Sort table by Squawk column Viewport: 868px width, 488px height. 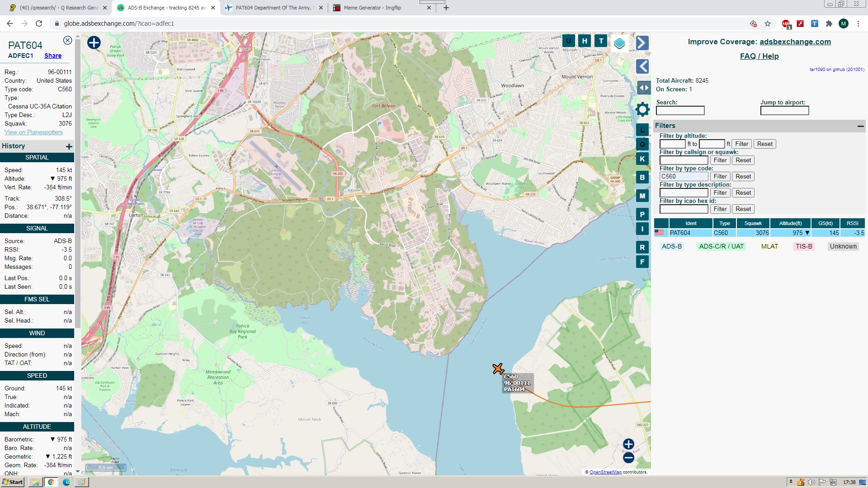[753, 223]
